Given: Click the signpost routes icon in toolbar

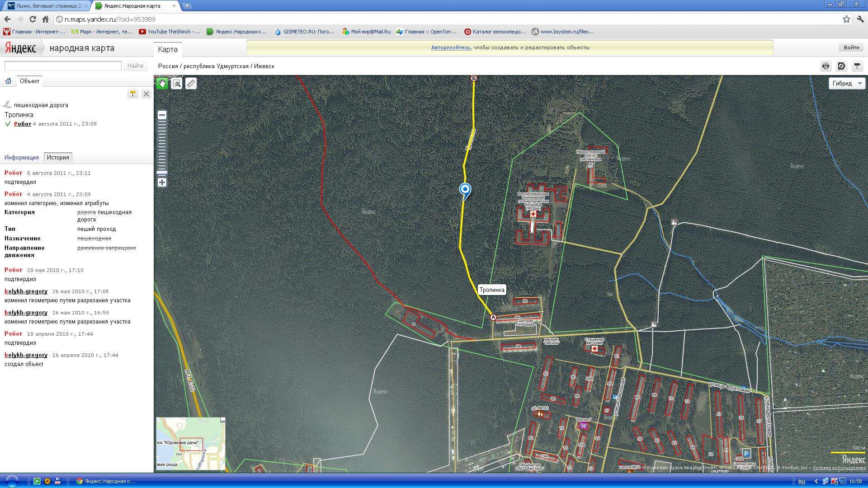Looking at the screenshot, I should [x=857, y=66].
